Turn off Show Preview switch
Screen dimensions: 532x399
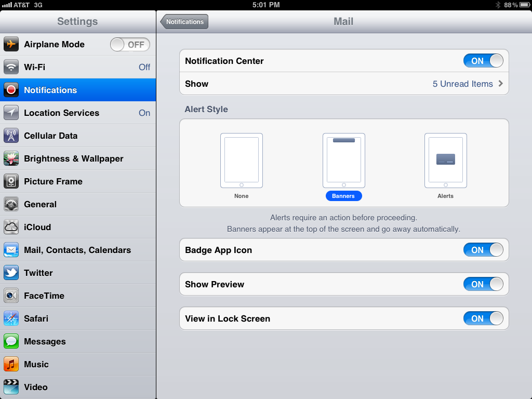(x=483, y=284)
